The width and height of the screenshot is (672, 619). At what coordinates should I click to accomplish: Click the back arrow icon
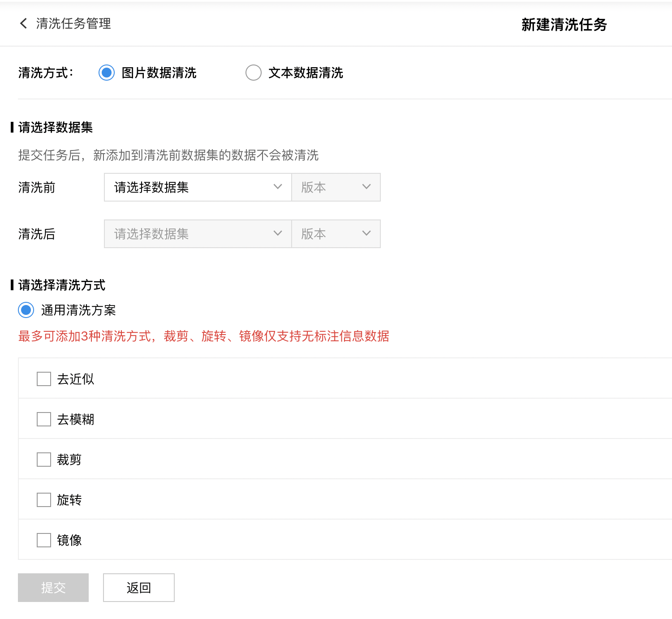pyautogui.click(x=24, y=23)
